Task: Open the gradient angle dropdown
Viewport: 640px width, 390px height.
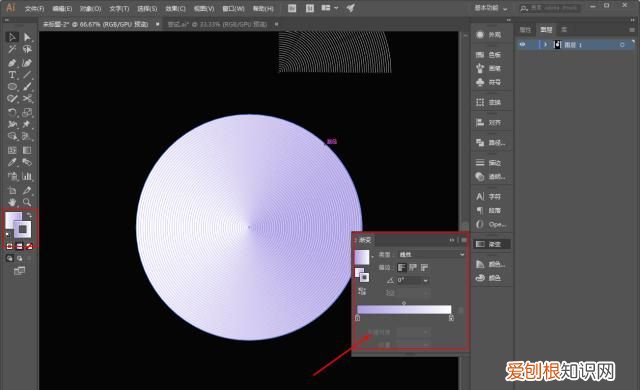Action: [426, 280]
